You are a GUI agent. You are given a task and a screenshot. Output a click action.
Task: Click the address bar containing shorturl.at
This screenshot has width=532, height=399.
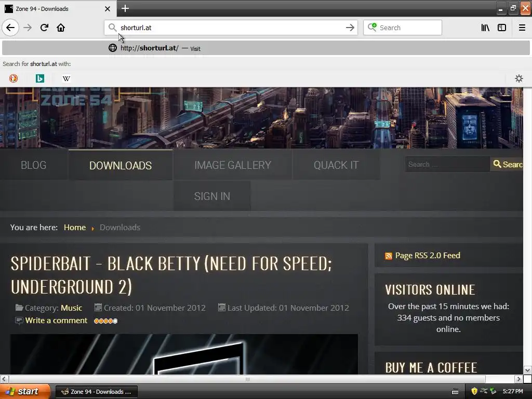(x=231, y=28)
